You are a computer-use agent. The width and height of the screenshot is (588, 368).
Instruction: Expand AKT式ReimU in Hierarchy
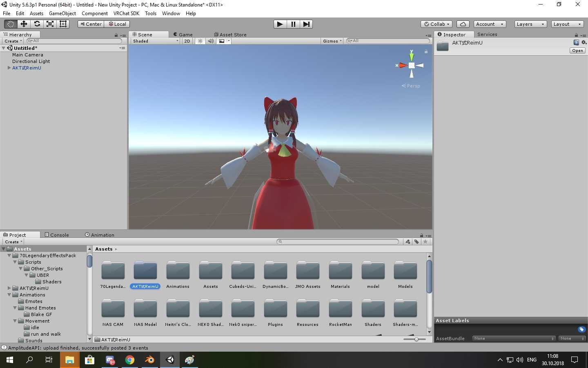(9, 68)
